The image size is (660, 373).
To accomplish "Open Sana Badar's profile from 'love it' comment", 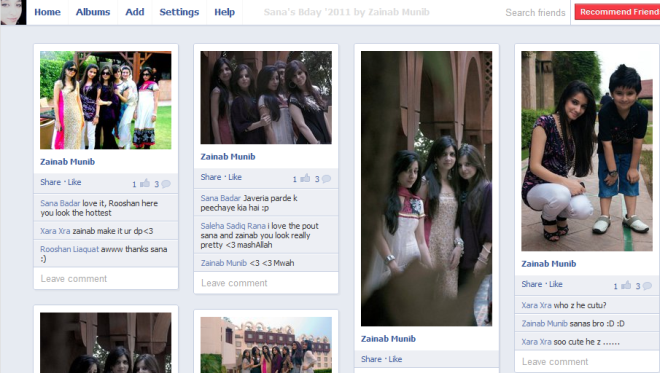I will [60, 203].
